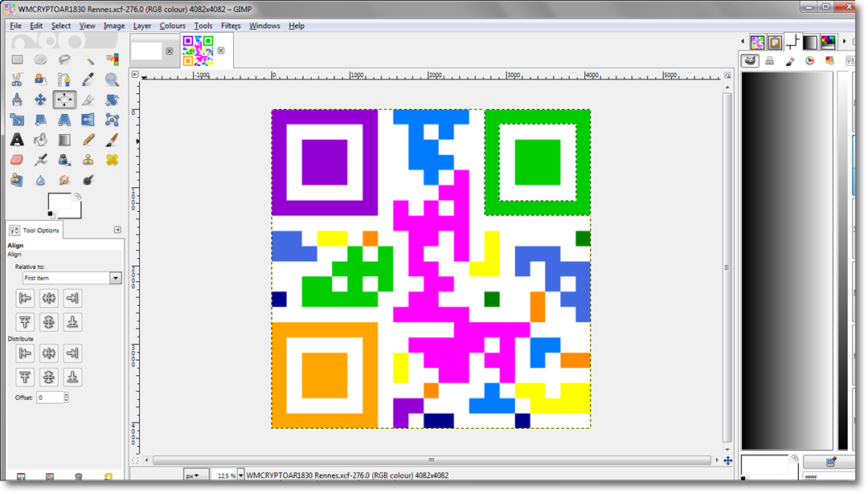The image size is (868, 494).
Task: Open the Filters menu
Action: (x=231, y=26)
